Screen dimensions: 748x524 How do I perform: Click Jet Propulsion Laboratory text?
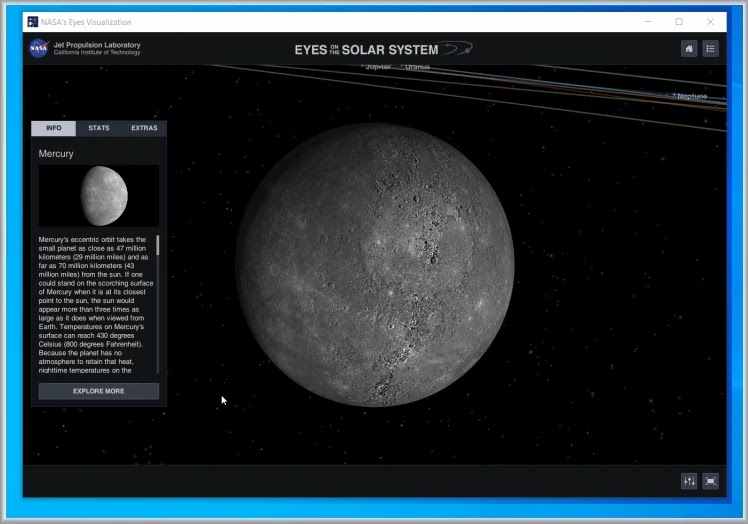point(97,45)
